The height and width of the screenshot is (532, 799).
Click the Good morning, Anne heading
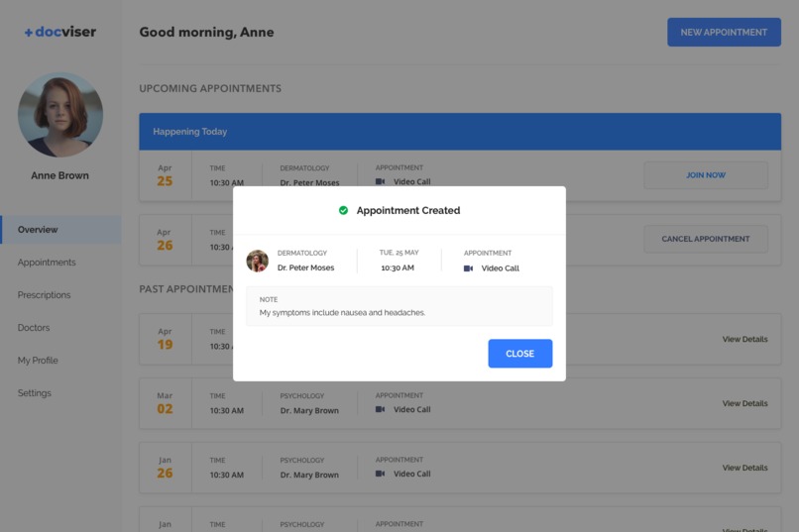point(206,32)
